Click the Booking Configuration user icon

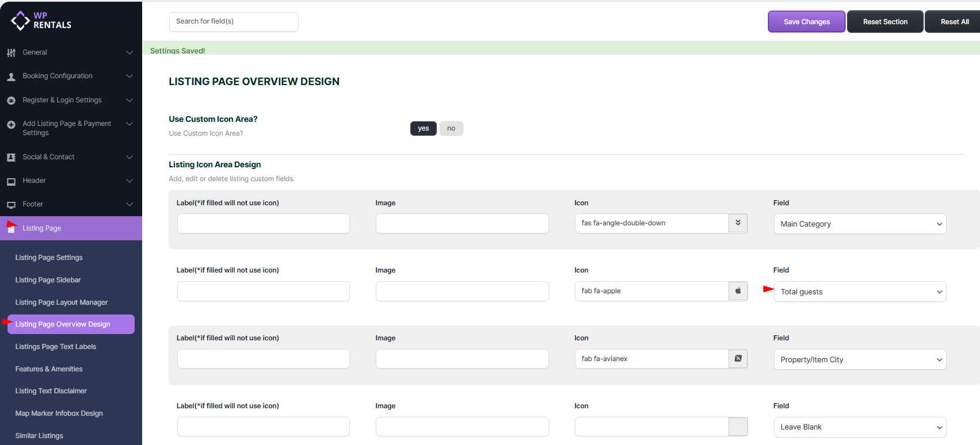point(11,76)
